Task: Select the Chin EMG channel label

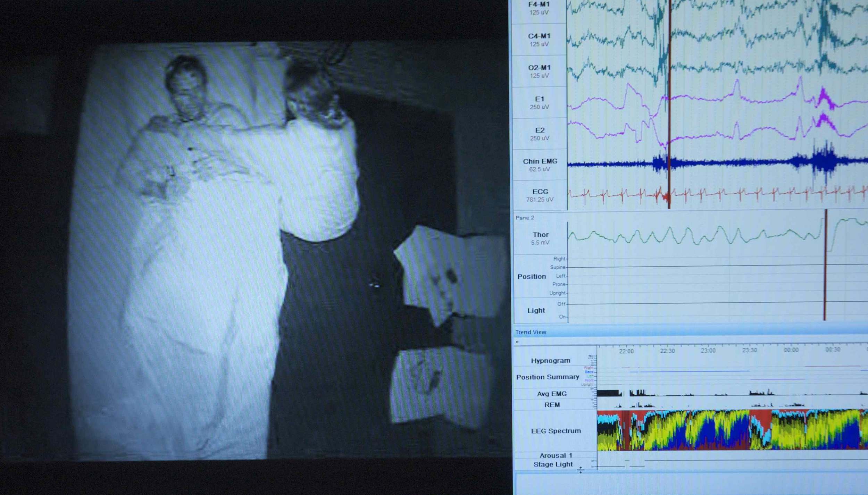Action: tap(540, 161)
